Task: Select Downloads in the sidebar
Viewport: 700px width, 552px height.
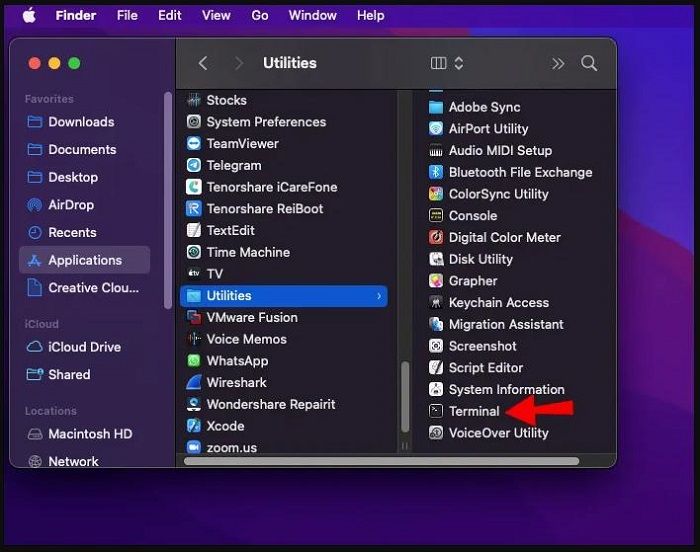Action: click(x=80, y=122)
